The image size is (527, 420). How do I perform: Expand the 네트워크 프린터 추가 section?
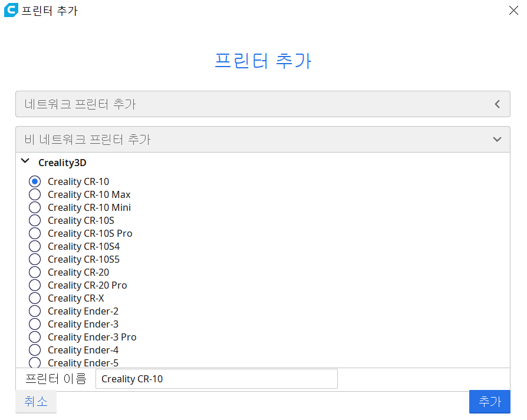tap(263, 104)
